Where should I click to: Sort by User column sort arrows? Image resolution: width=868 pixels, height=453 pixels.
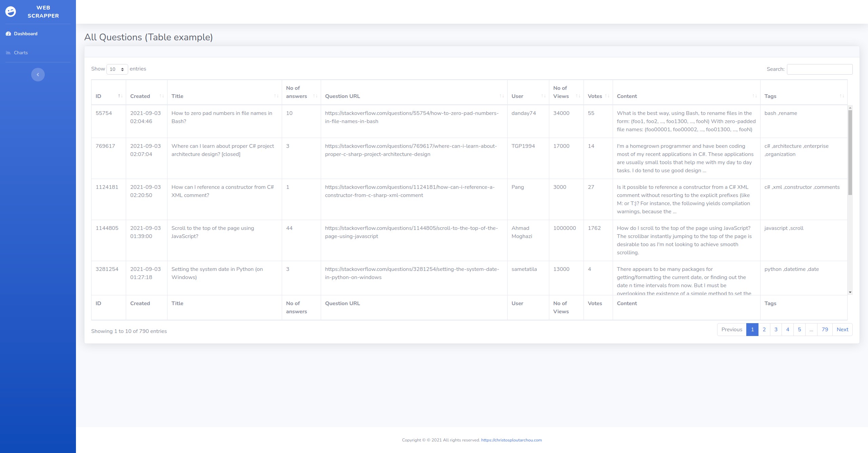point(543,96)
